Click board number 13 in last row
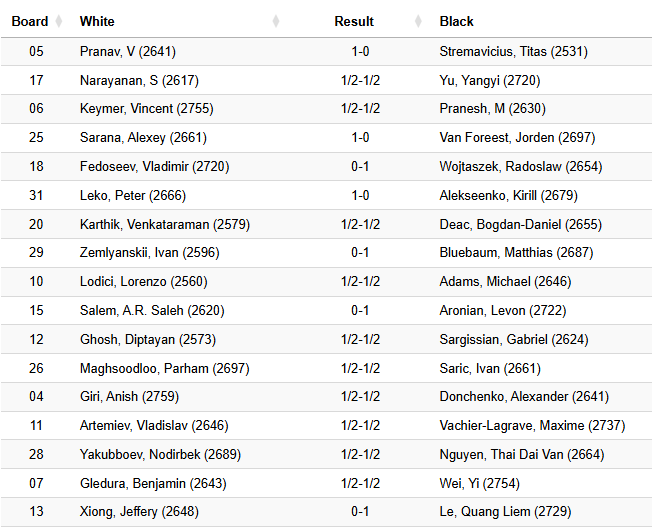Image resolution: width=652 pixels, height=528 pixels. click(36, 512)
